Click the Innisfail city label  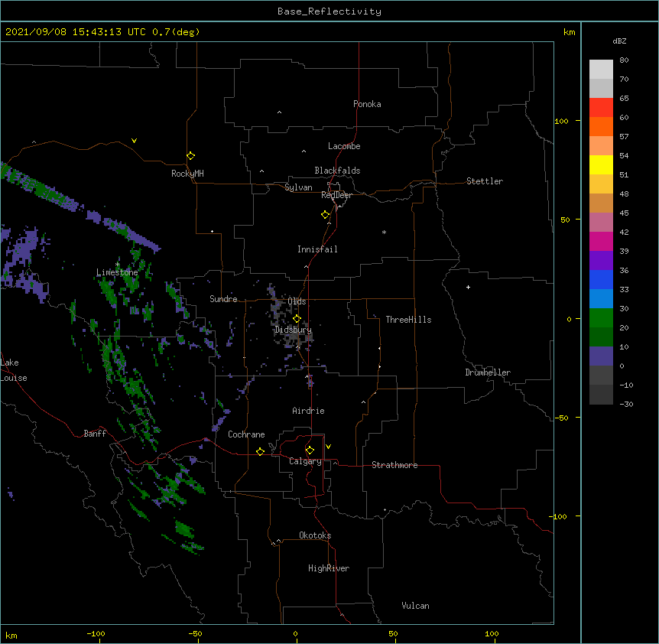click(x=317, y=249)
